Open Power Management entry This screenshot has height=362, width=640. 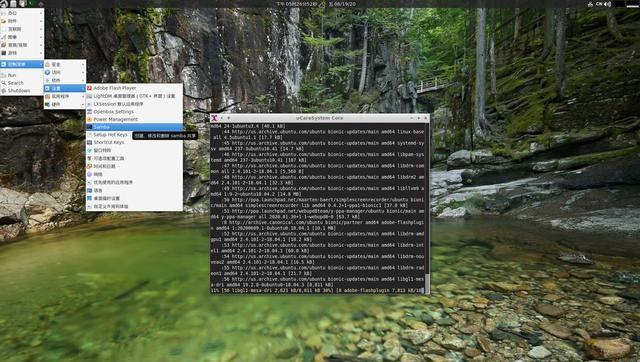(134, 119)
